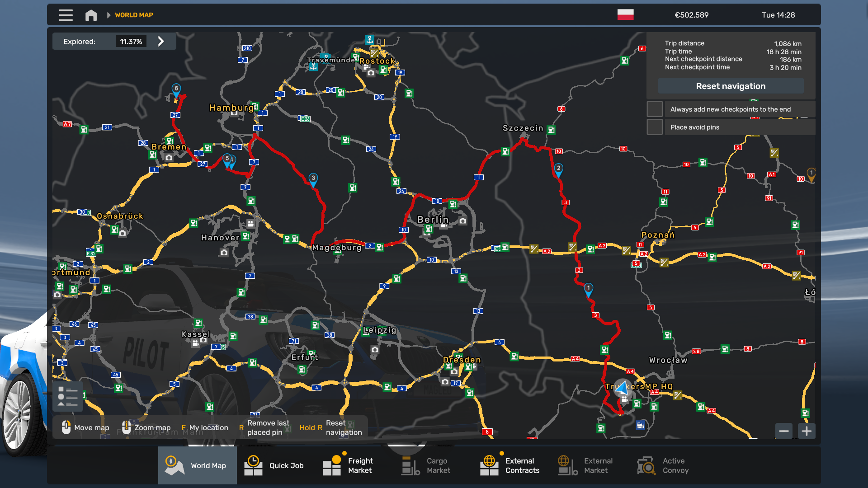Click the Kassel city label
Screen dimensions: 868x488
pos(196,334)
